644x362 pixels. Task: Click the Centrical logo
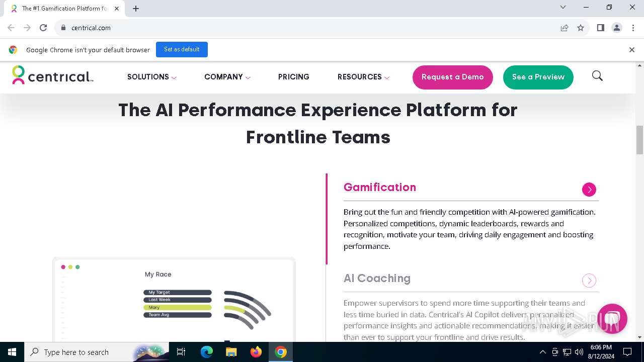pos(53,75)
